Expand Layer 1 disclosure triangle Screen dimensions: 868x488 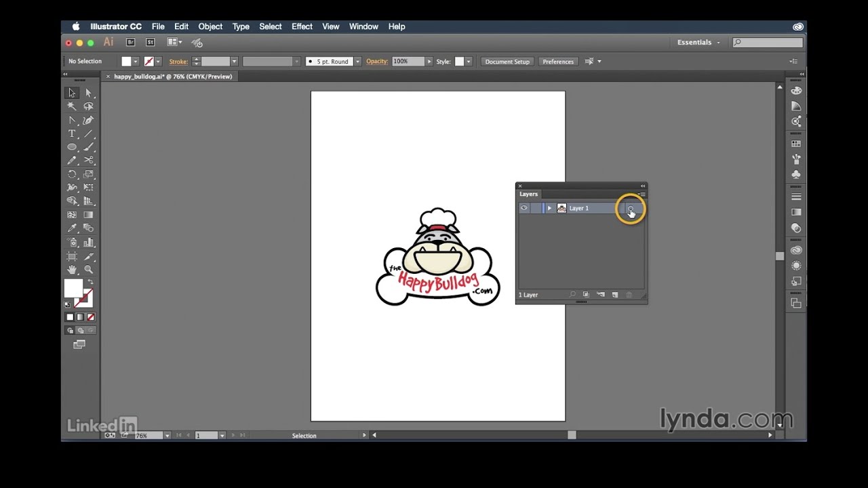[x=549, y=208]
